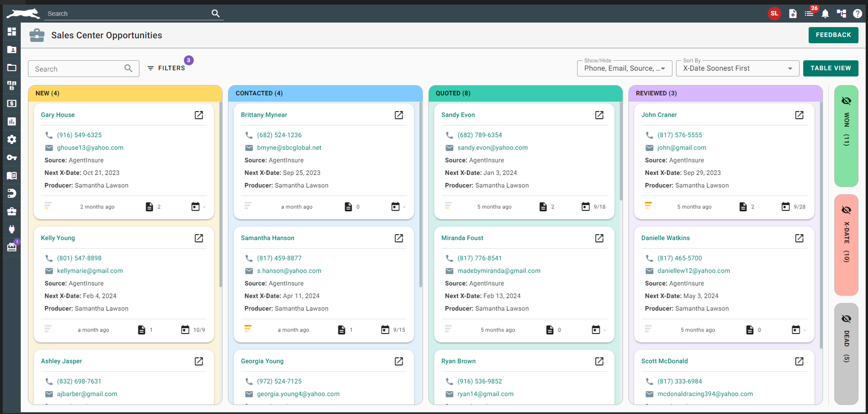This screenshot has height=414, width=868.
Task: Click the QUOTED (8) column header
Action: [x=453, y=93]
